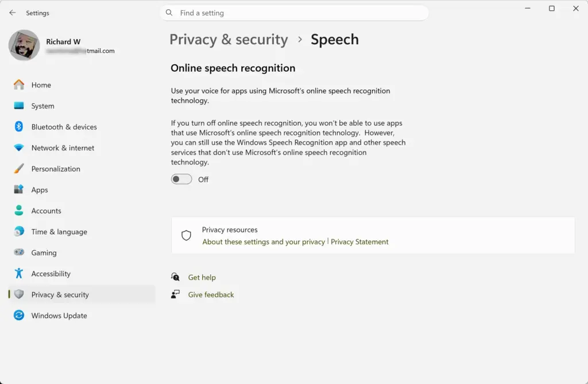Click the Time & language clock icon

19,231
